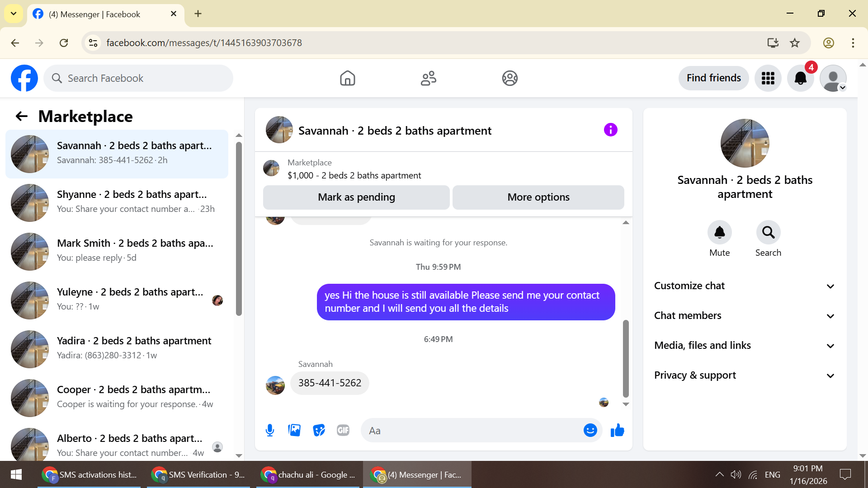This screenshot has width=868, height=488.
Task: Send a thumbs-up like
Action: click(x=617, y=430)
